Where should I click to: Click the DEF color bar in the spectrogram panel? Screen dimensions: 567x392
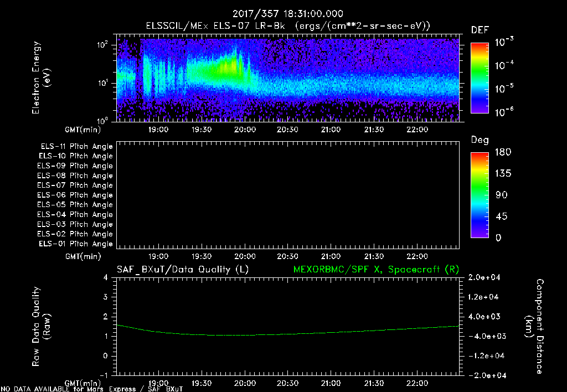coord(480,78)
